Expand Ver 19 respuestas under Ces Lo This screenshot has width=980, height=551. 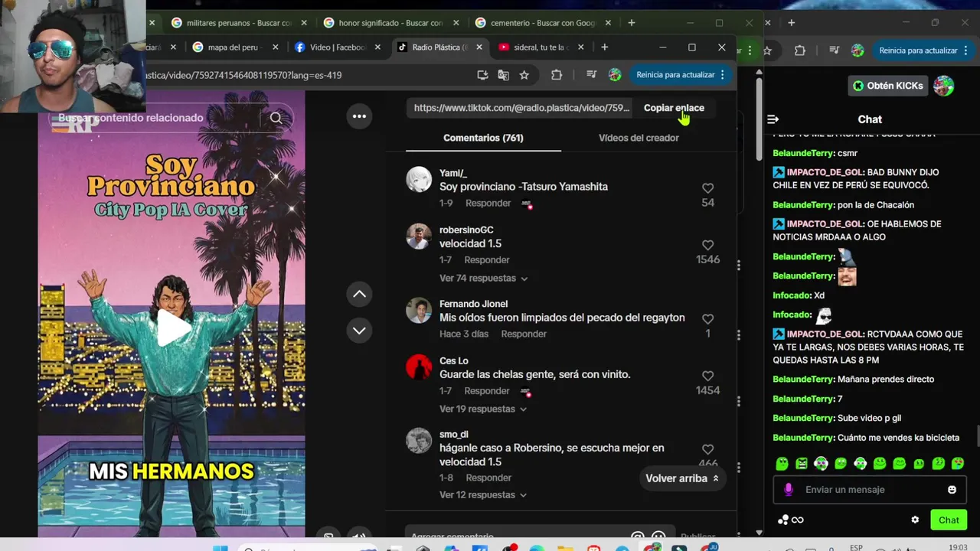tap(482, 409)
